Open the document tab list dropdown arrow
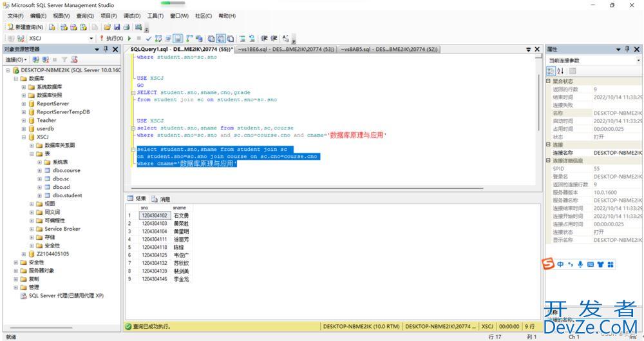The width and height of the screenshot is (644, 341). click(x=529, y=50)
